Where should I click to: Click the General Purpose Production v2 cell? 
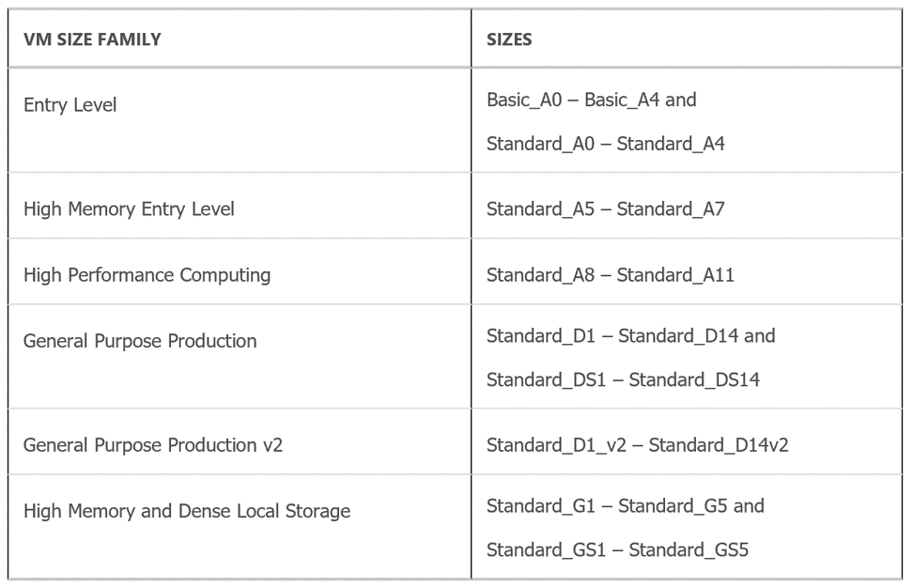pos(153,444)
